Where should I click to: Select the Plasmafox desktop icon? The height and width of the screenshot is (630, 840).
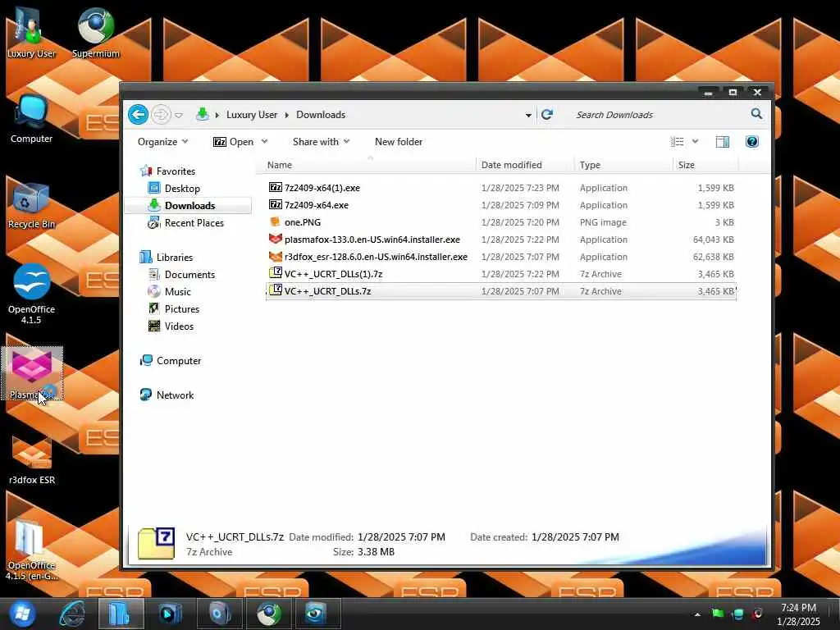click(x=32, y=373)
